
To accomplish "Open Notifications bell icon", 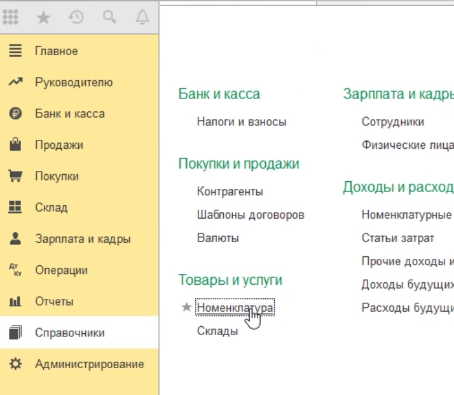I will 142,17.
